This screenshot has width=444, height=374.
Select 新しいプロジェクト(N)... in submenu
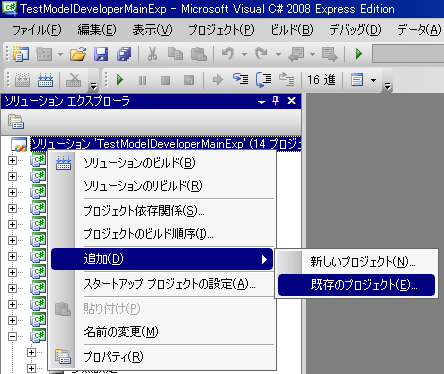(x=356, y=262)
